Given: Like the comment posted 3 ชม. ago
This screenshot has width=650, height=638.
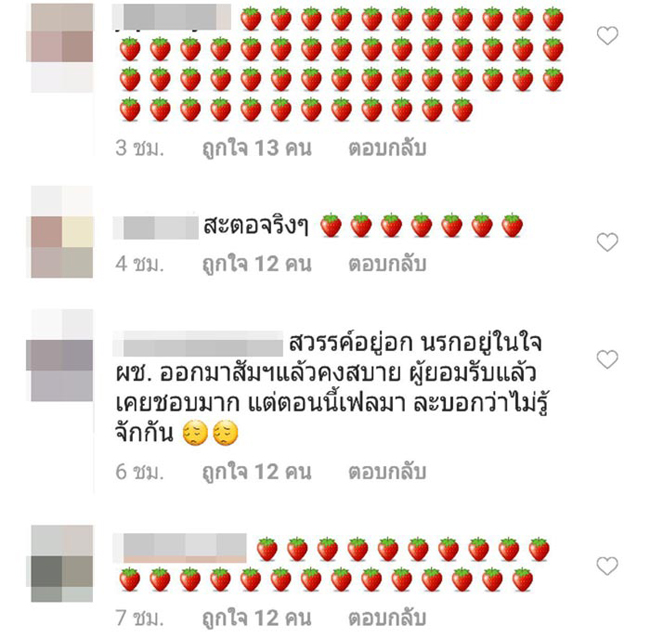Looking at the screenshot, I should coord(607,36).
